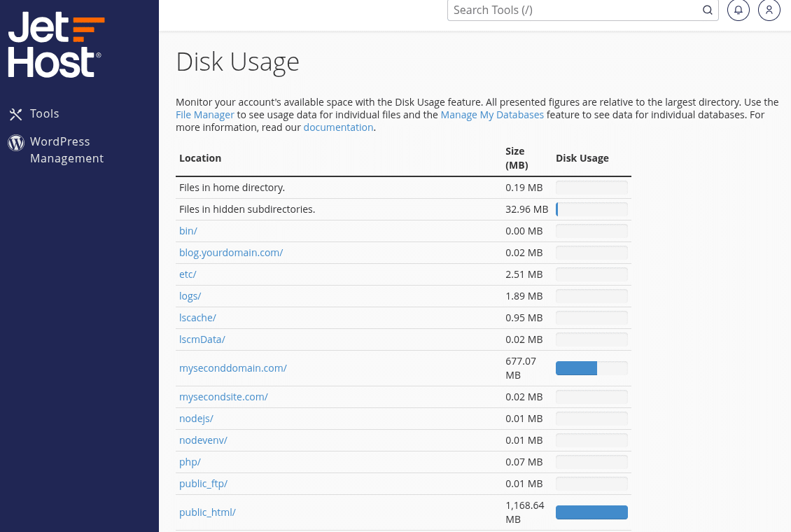Open the nodevenv/ directory link
Screen dimensions: 791x532
[203, 440]
